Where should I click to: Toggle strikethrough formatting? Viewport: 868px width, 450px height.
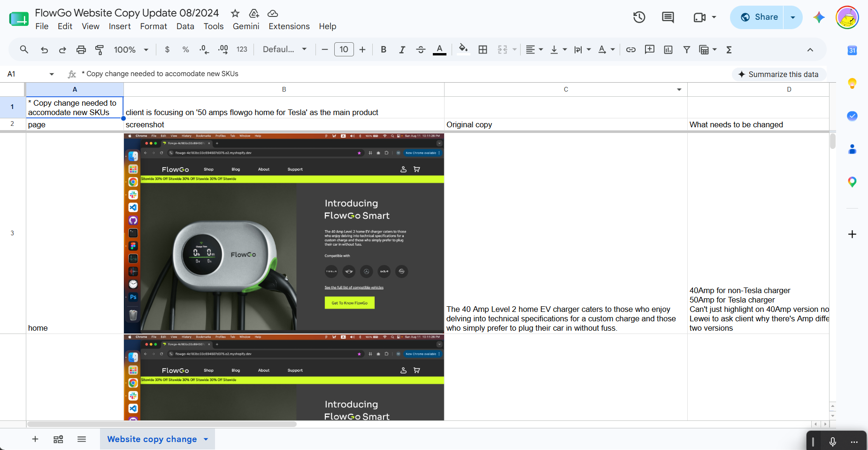(421, 49)
